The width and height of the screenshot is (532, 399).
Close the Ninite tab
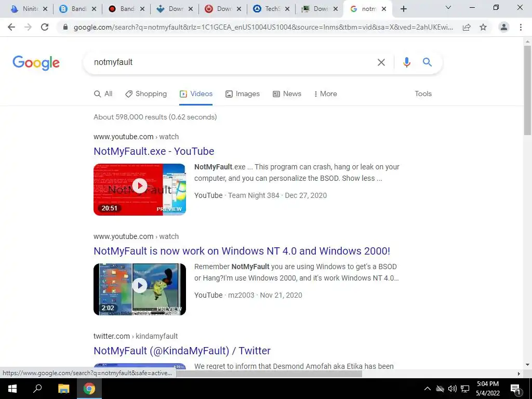45,9
